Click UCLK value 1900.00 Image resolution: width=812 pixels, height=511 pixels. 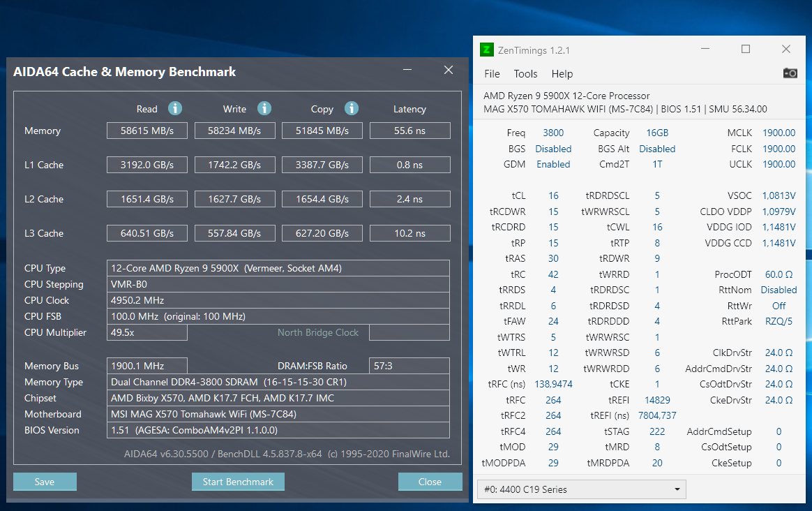(779, 164)
